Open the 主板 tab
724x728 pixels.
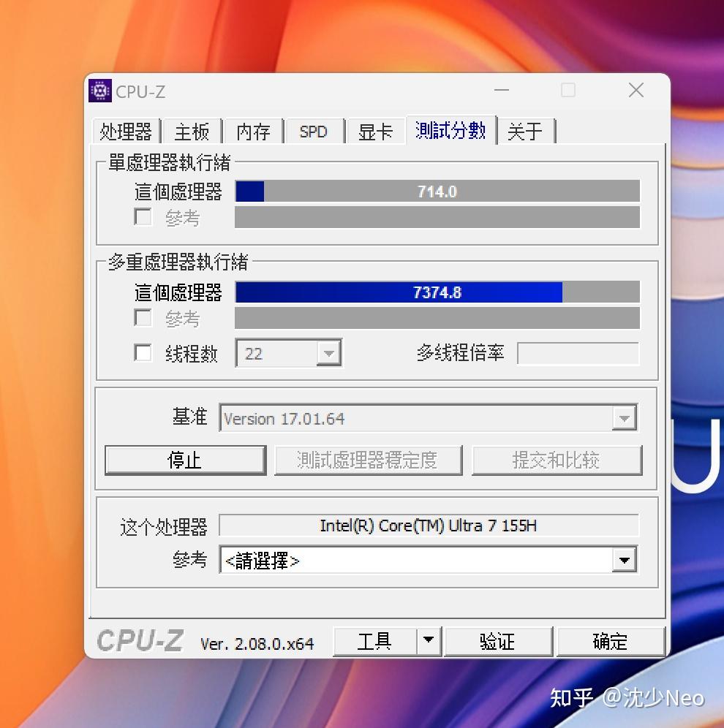click(192, 132)
